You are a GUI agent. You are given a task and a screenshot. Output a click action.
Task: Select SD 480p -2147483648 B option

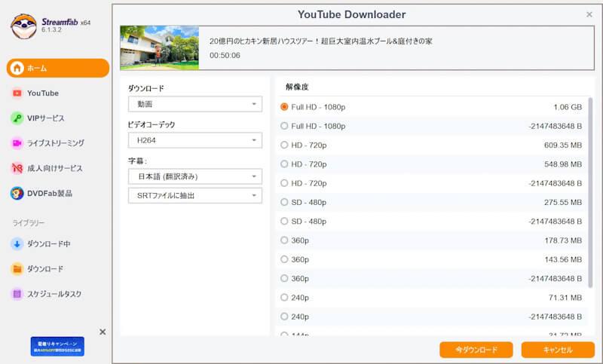431,222
